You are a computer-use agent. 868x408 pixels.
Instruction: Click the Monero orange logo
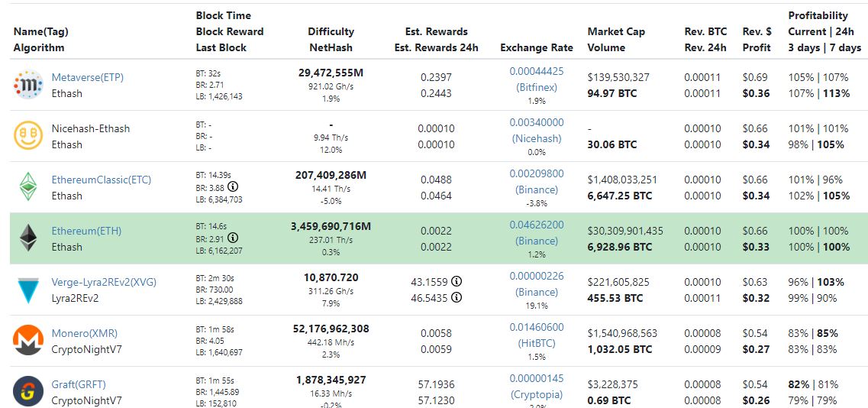click(x=28, y=340)
